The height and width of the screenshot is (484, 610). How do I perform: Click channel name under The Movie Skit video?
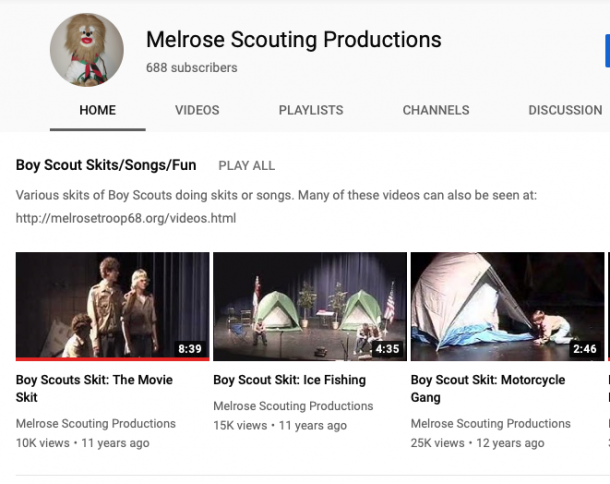pos(96,423)
